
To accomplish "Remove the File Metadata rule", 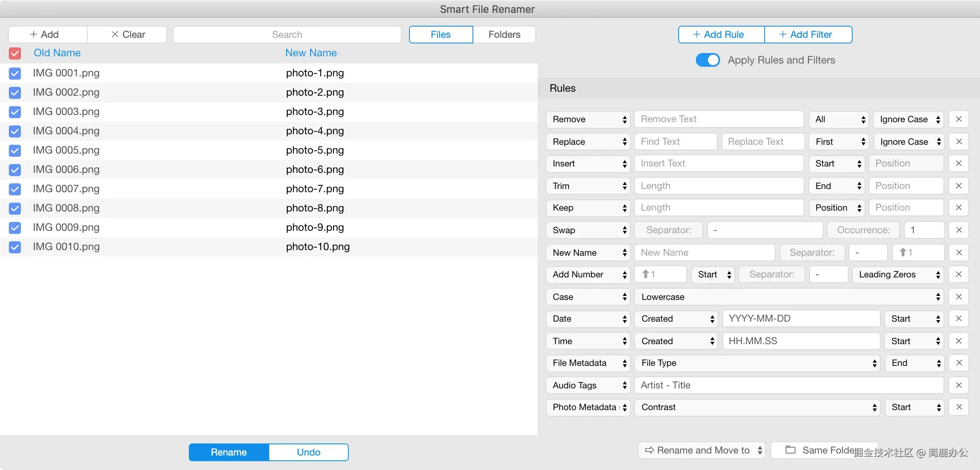I will (x=959, y=363).
